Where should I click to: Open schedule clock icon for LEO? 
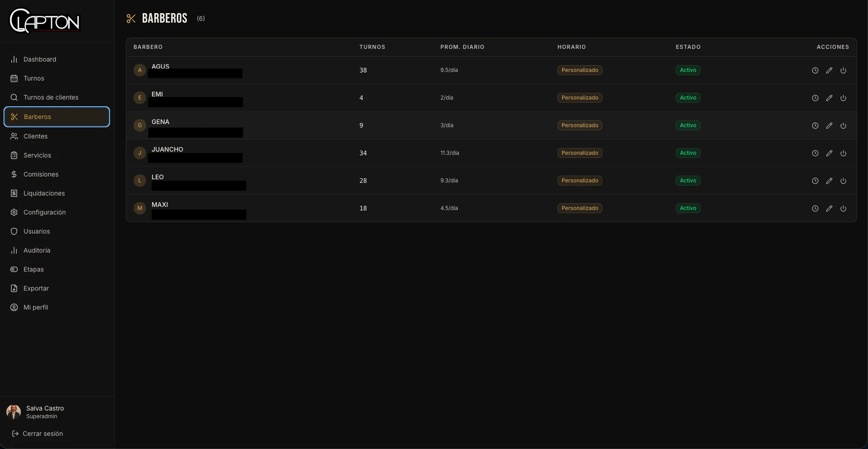pyautogui.click(x=815, y=181)
